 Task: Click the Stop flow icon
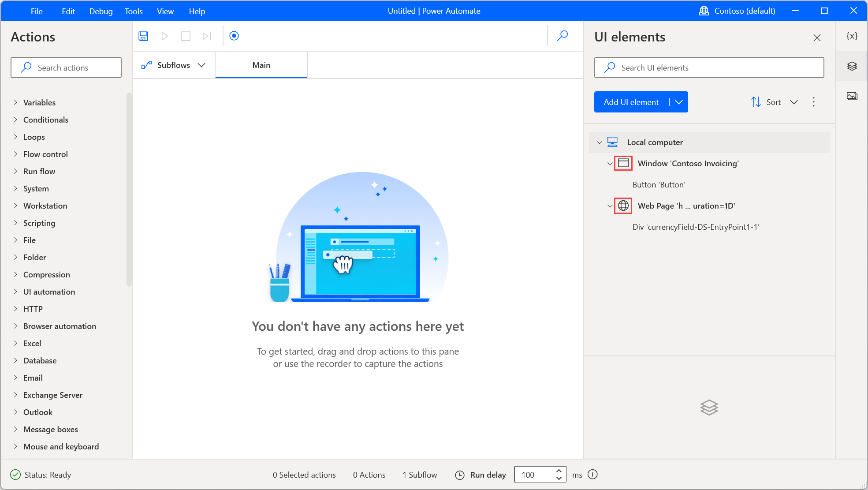[x=185, y=36]
